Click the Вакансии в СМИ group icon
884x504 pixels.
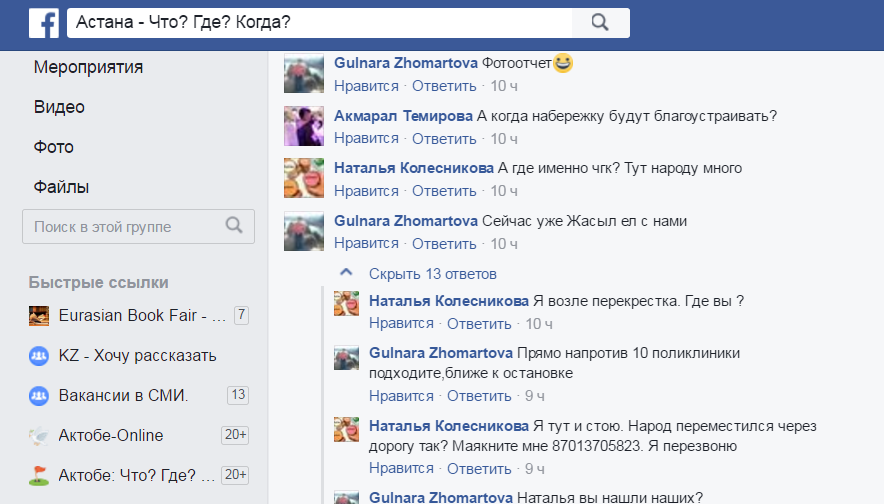click(39, 396)
